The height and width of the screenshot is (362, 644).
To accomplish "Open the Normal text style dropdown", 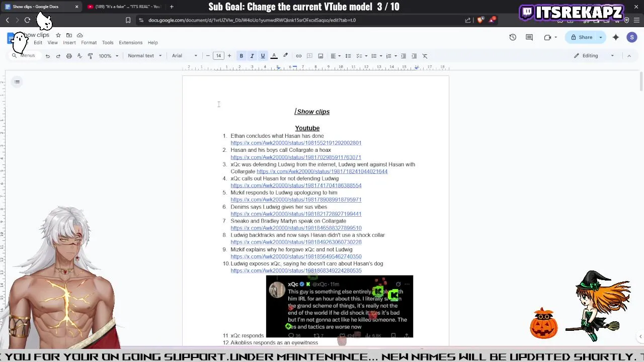I will coord(144,56).
